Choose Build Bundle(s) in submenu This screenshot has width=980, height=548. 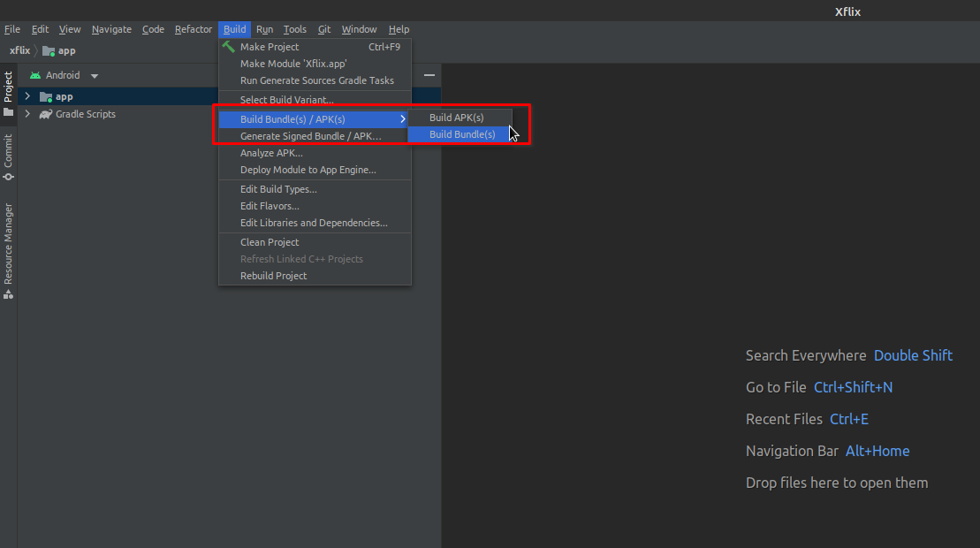[x=460, y=134]
